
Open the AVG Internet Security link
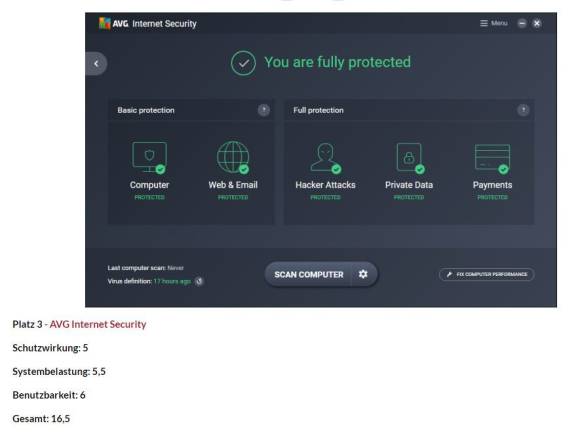(98, 324)
